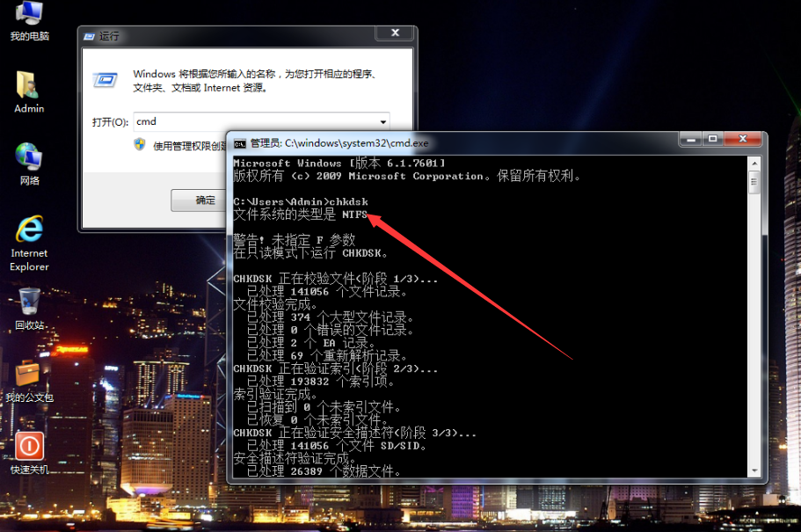Select the Admin folder icon
Viewport: 801px width, 532px height.
pos(29,92)
